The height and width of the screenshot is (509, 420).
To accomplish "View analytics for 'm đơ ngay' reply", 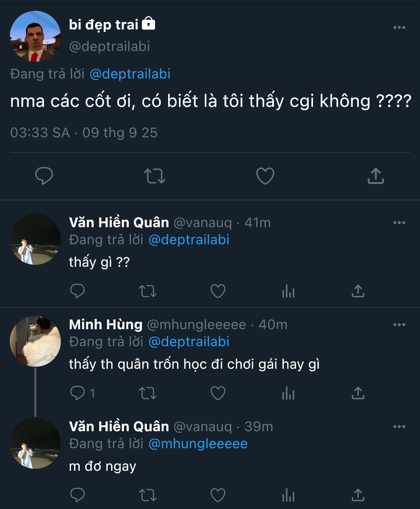I will click(288, 495).
